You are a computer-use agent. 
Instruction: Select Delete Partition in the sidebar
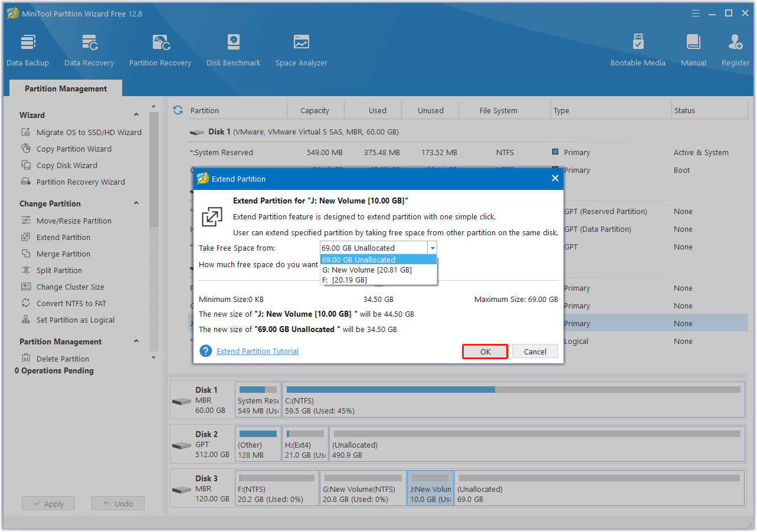coord(55,359)
